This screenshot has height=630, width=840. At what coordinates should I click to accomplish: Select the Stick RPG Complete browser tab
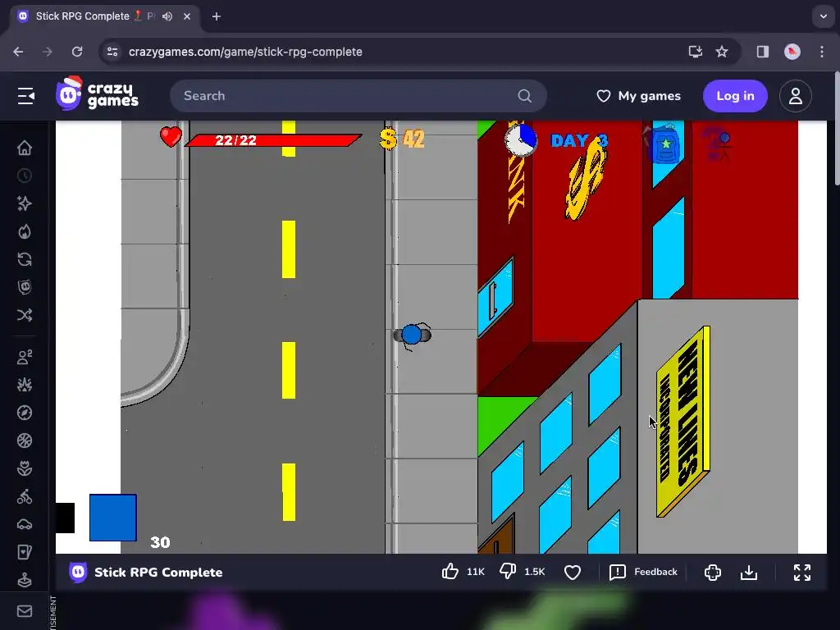105,16
